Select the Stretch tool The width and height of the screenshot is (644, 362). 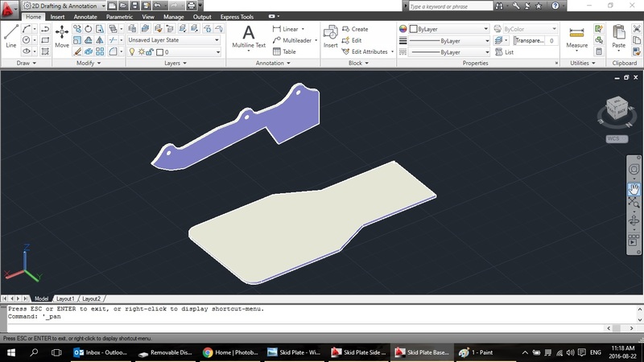click(x=100, y=29)
